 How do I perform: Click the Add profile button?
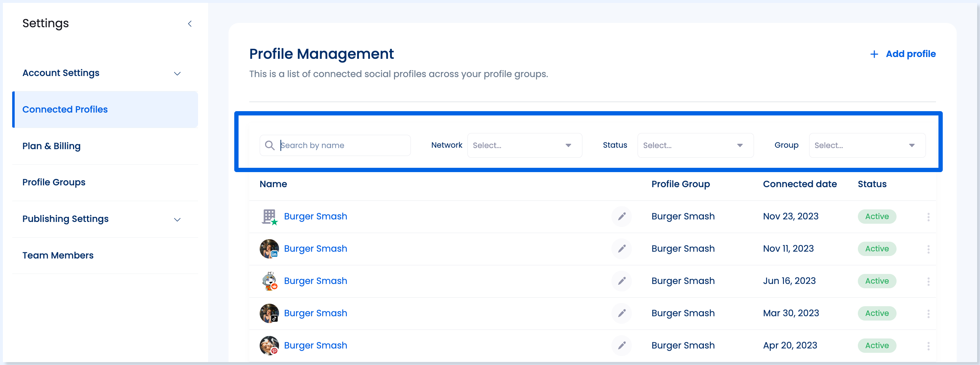pos(903,54)
